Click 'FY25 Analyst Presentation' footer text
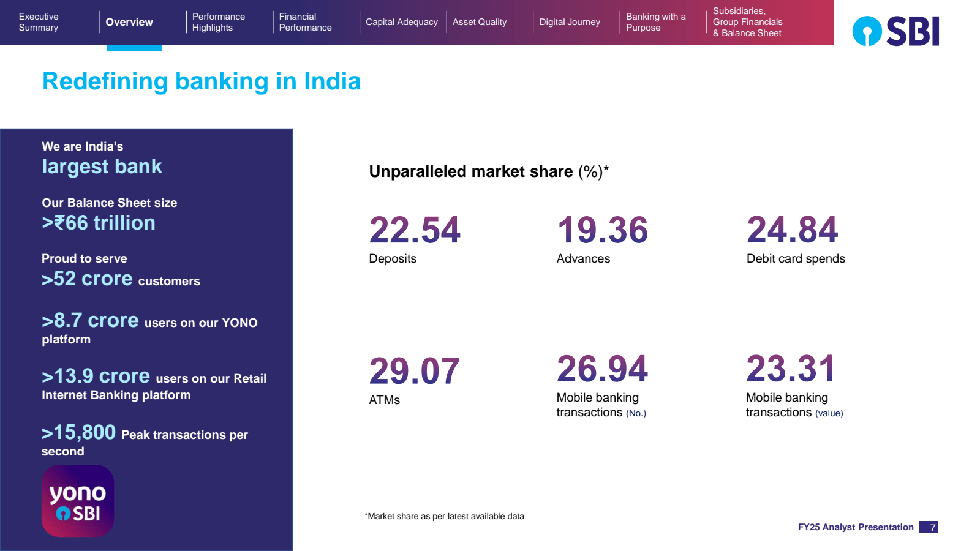The image size is (980, 551). click(856, 527)
